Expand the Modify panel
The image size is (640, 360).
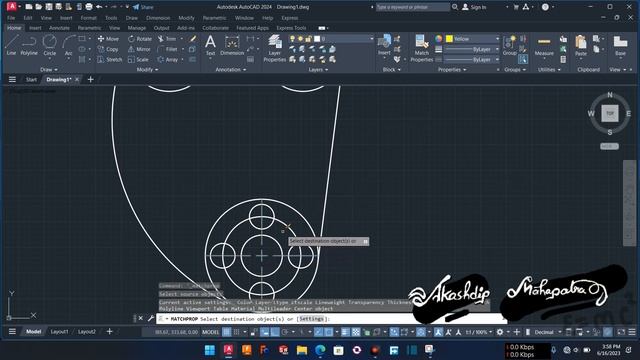pos(147,70)
